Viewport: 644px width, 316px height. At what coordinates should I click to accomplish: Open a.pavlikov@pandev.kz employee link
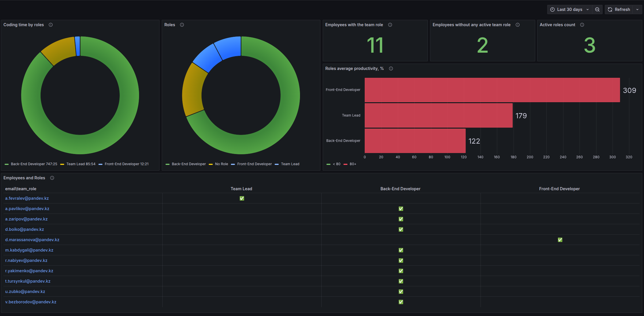click(x=27, y=209)
